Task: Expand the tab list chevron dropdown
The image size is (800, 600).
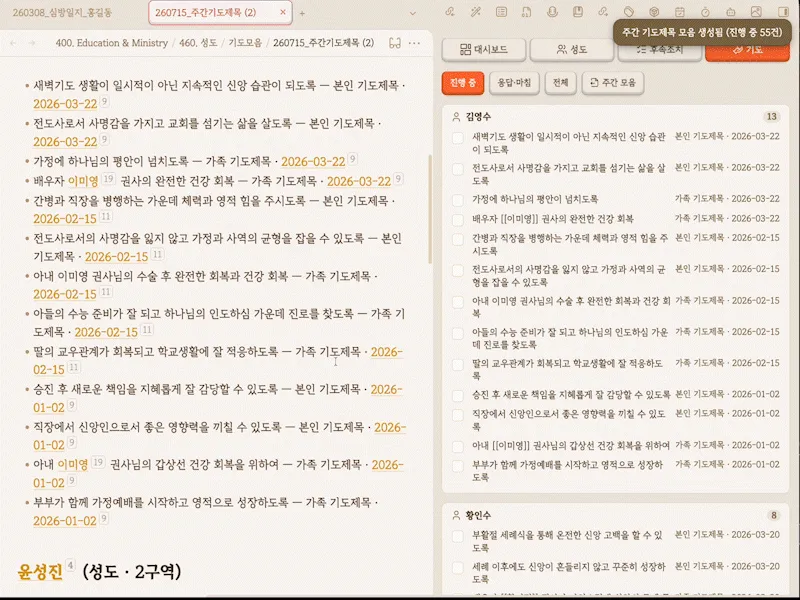Action: pyautogui.click(x=413, y=13)
